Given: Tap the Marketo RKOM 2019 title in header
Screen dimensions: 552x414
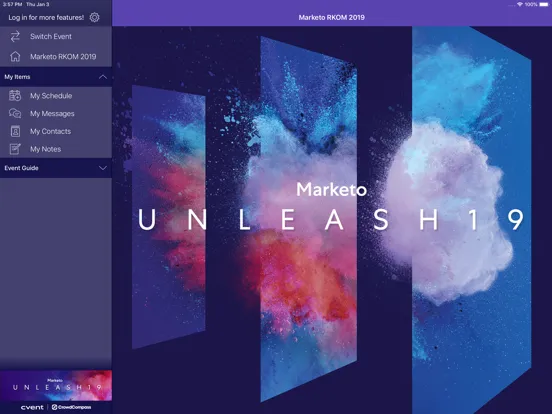Looking at the screenshot, I should pyautogui.click(x=332, y=17).
